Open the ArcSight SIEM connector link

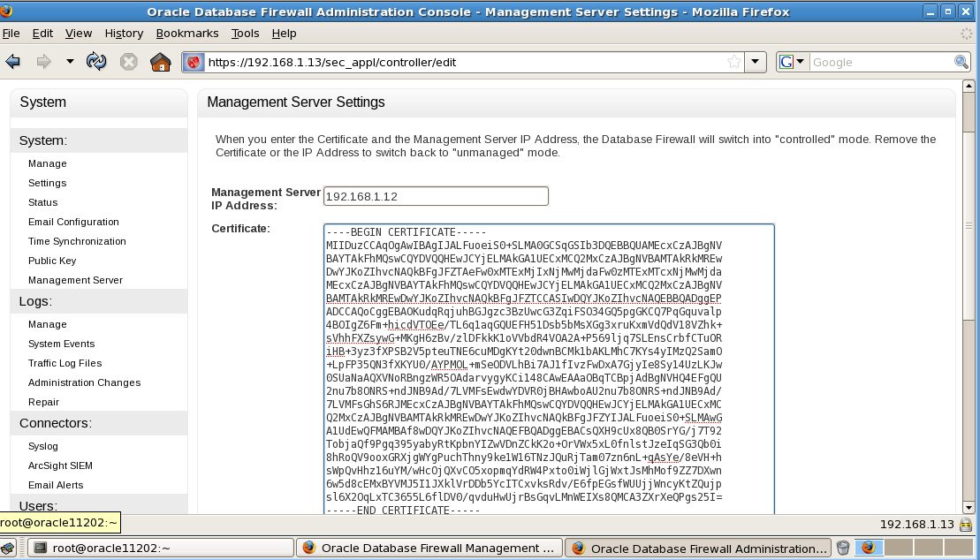60,465
